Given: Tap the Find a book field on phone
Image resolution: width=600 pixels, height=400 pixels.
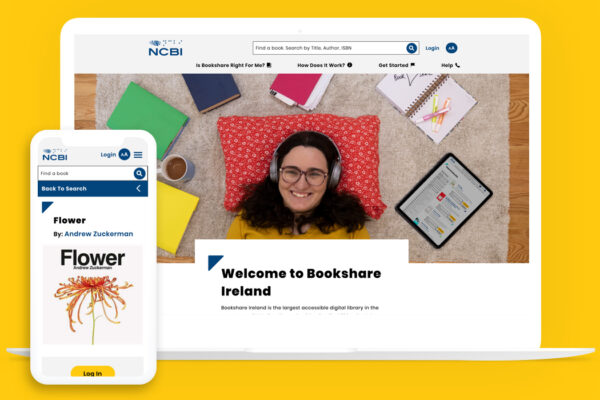Looking at the screenshot, I should point(85,173).
